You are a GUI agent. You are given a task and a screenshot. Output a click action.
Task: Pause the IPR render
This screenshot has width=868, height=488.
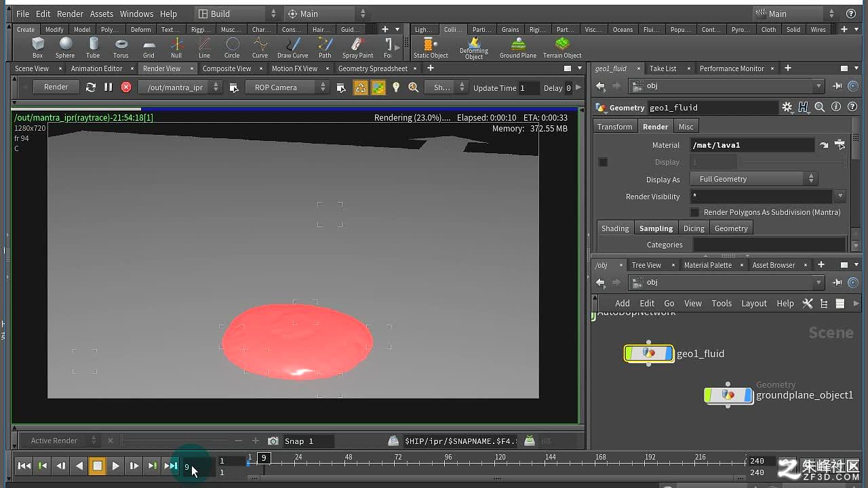(x=108, y=87)
